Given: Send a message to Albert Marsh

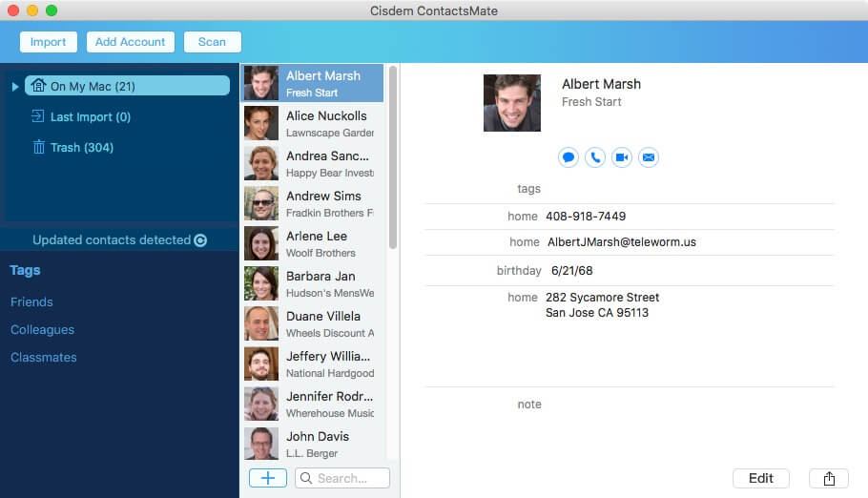Looking at the screenshot, I should click(568, 157).
